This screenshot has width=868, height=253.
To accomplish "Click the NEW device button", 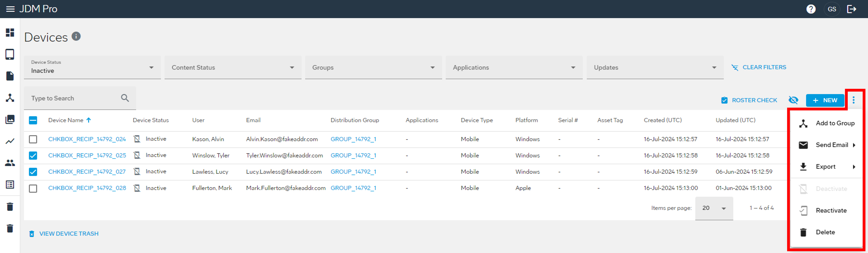I will (x=825, y=100).
